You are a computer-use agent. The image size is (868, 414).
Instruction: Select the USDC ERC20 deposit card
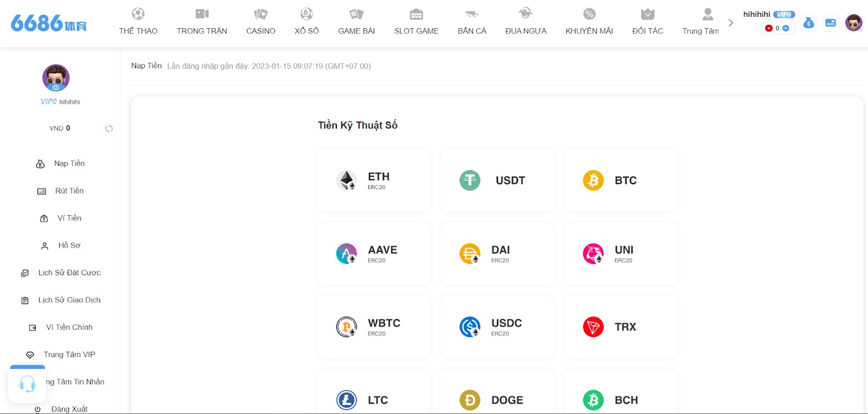pyautogui.click(x=497, y=327)
